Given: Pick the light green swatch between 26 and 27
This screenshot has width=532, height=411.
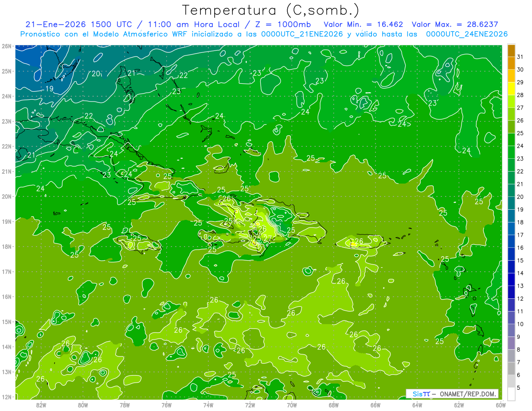Looking at the screenshot, I should 511,114.
